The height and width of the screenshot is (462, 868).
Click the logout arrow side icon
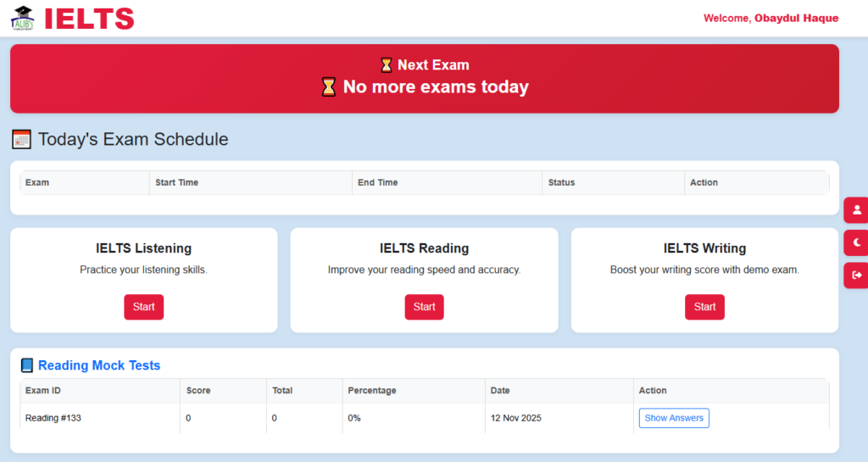[x=856, y=275]
